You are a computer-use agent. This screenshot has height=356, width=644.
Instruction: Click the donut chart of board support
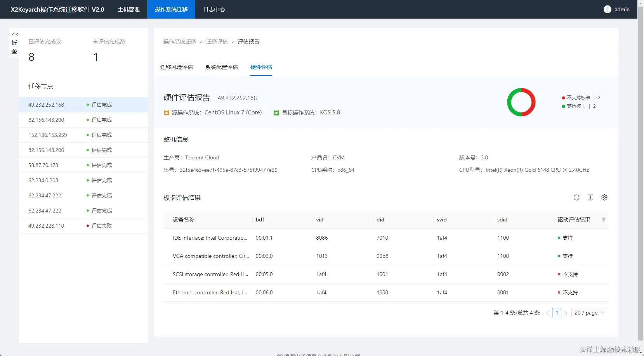click(x=521, y=102)
